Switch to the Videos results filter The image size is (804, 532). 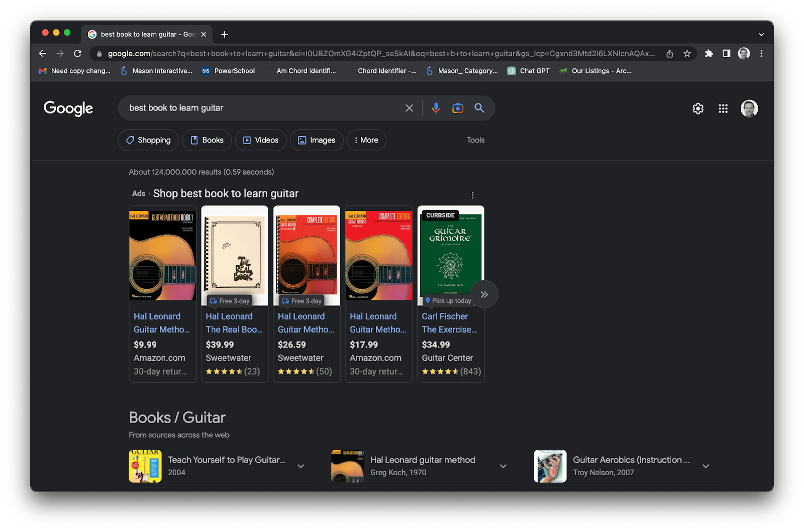(x=261, y=140)
